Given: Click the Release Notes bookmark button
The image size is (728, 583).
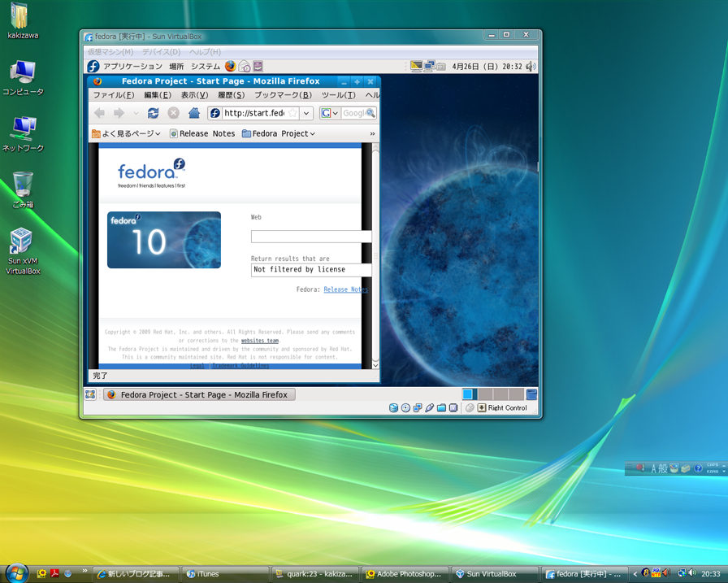Looking at the screenshot, I should point(202,134).
